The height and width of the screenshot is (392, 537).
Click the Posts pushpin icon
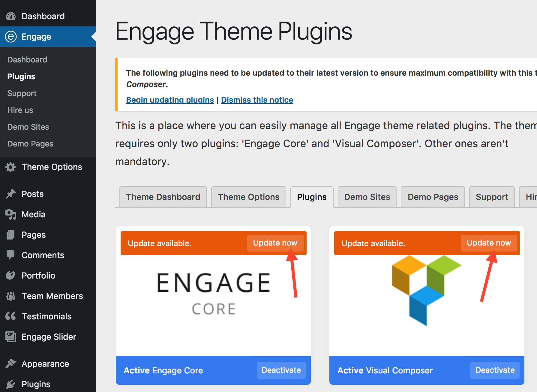(11, 194)
